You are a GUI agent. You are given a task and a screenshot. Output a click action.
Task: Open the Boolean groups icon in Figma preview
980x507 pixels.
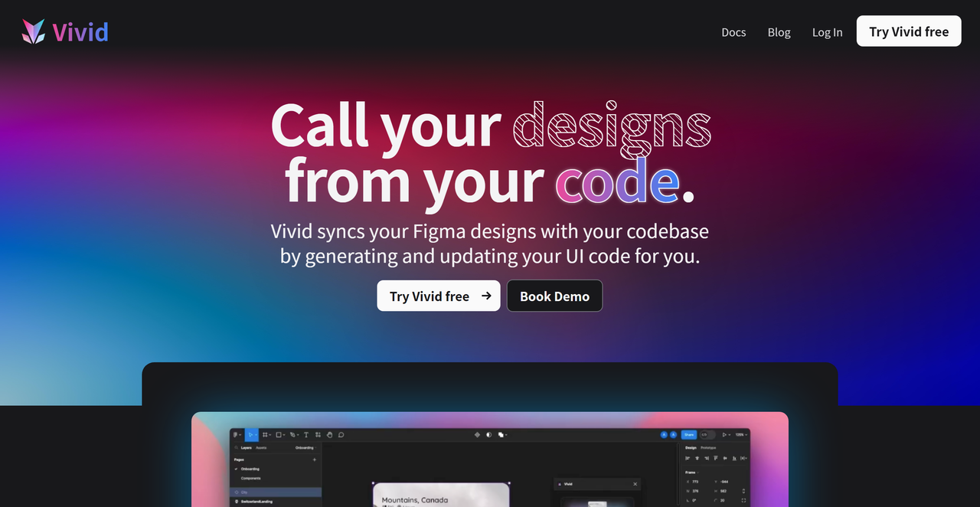[x=501, y=435]
